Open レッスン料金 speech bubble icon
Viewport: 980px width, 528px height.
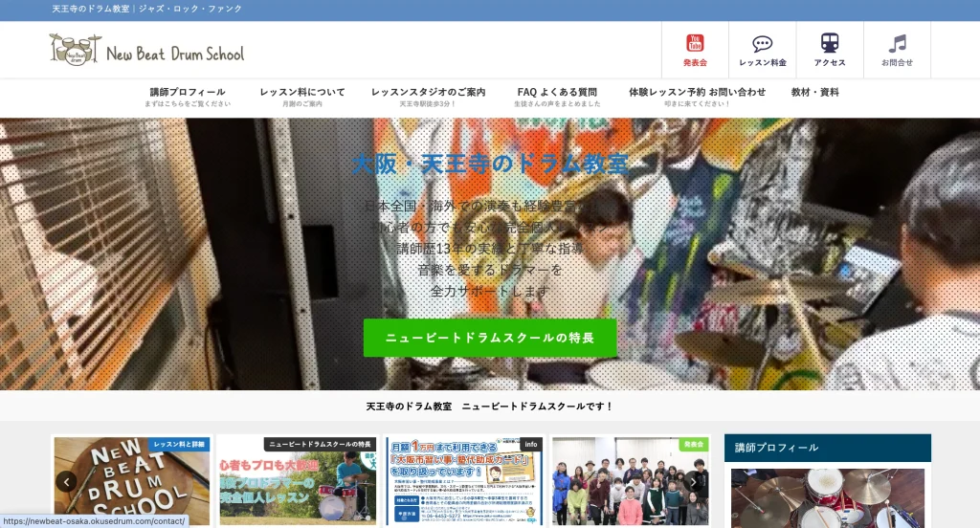click(x=762, y=50)
